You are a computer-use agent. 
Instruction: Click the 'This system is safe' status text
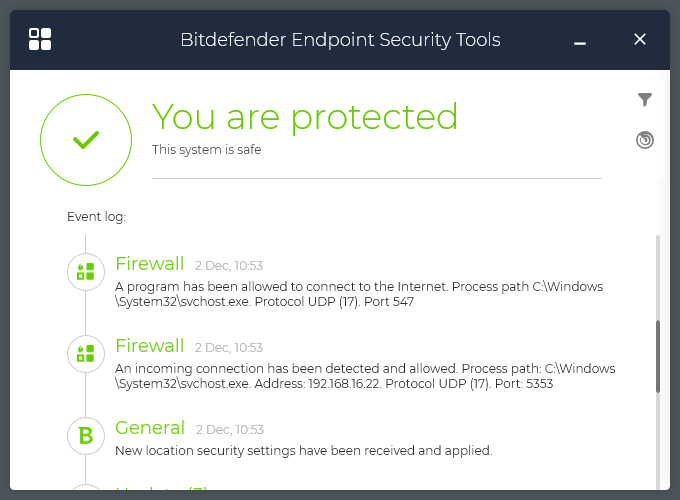click(207, 150)
